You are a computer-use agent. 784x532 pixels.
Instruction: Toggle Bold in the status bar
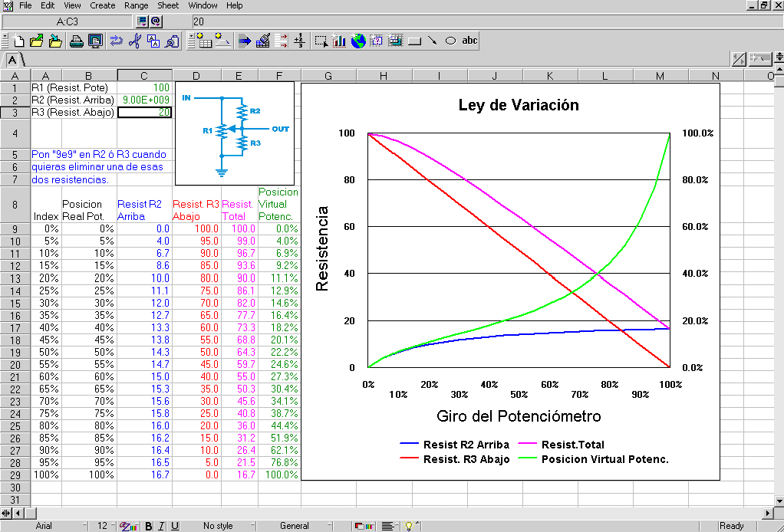tap(149, 526)
